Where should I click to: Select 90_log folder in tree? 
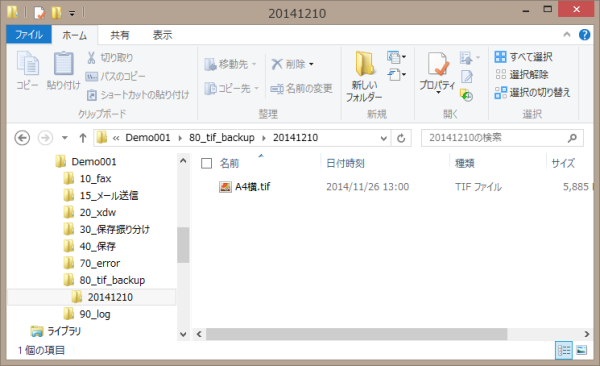tap(87, 314)
